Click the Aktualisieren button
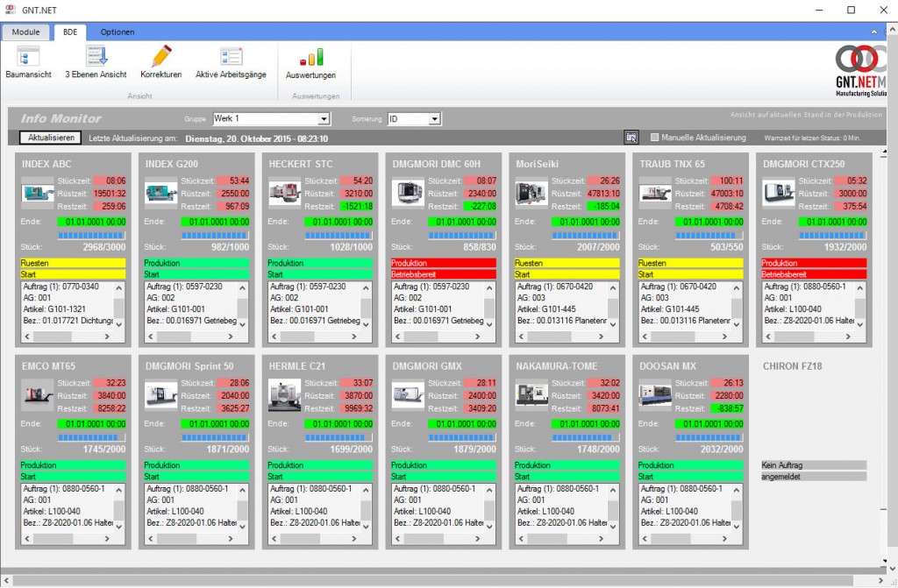 (51, 138)
